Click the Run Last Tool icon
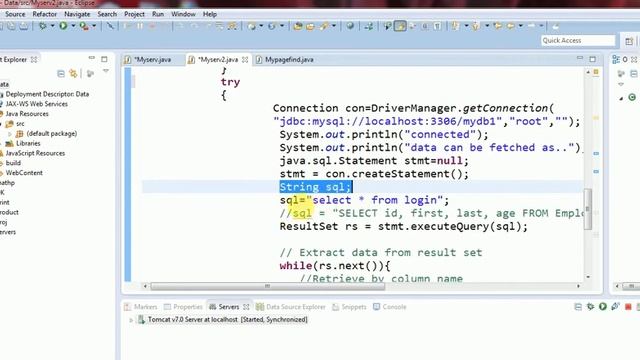Screen dimensions: 640x360 84,26
